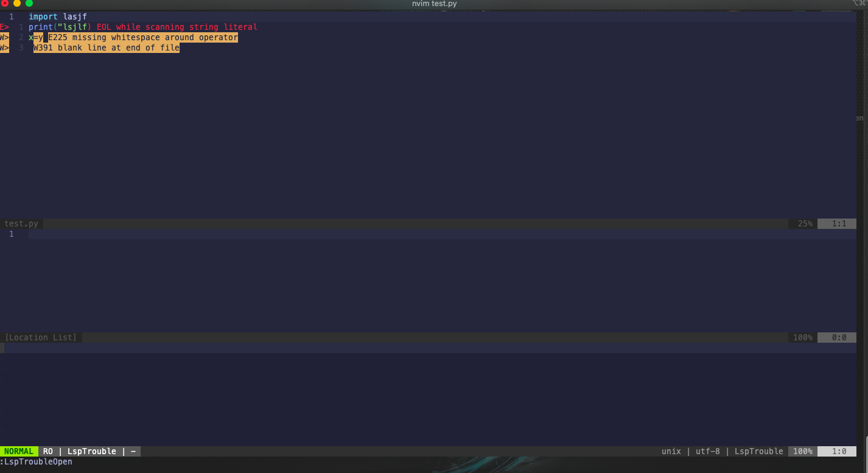
Task: Select the E225 missing whitespace diagnostic text
Action: click(142, 37)
